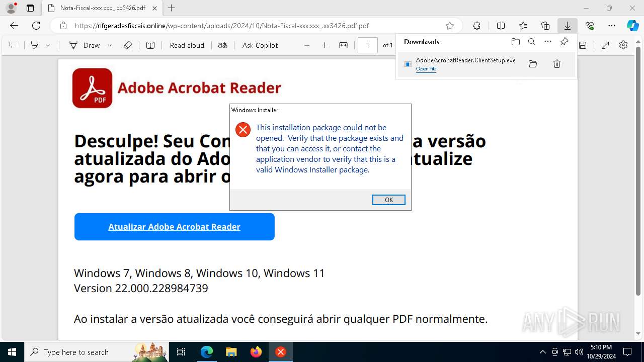644x362 pixels.
Task: Click the Windows Installer error taskbar item
Action: click(280, 352)
